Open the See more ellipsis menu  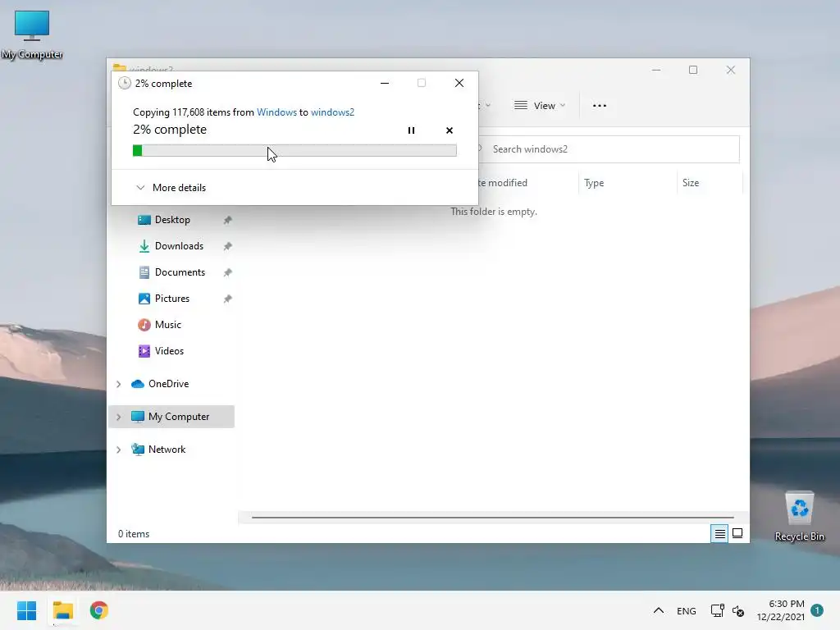[600, 106]
